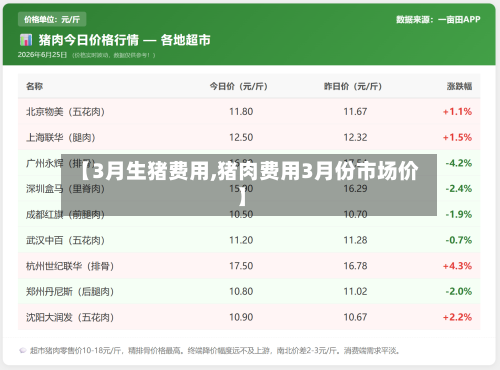Click the '-1.9%' change for 成都红旗
The image size is (500, 370).
(x=459, y=214)
